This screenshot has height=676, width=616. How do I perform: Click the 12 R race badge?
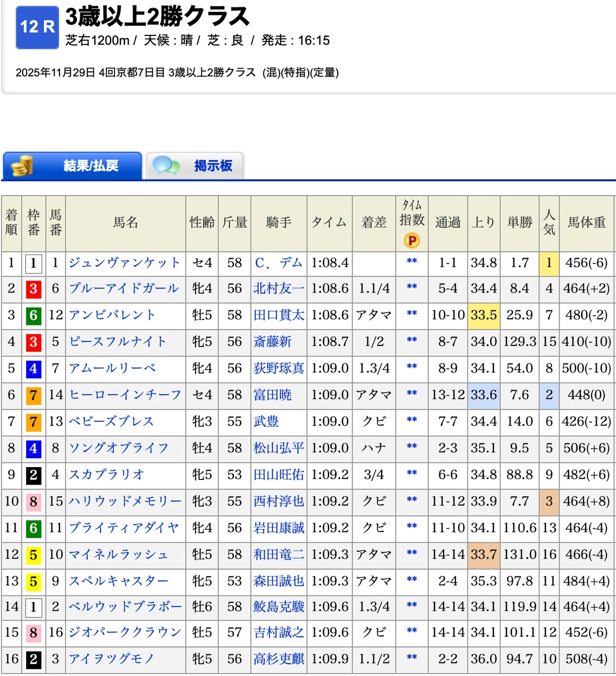tap(37, 27)
